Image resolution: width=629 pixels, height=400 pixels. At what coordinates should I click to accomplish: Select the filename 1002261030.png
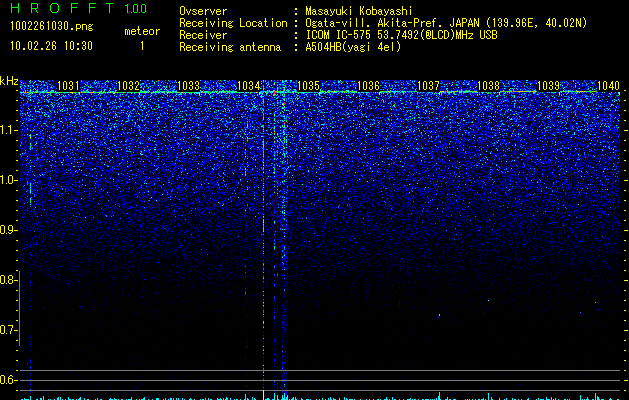click(52, 27)
